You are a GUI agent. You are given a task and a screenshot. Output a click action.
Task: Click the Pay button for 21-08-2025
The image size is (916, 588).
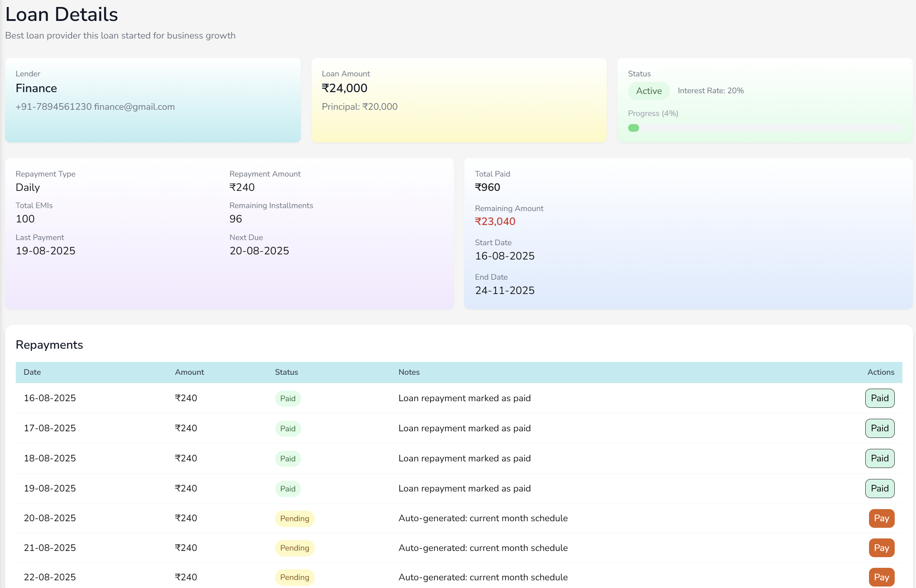pos(881,548)
